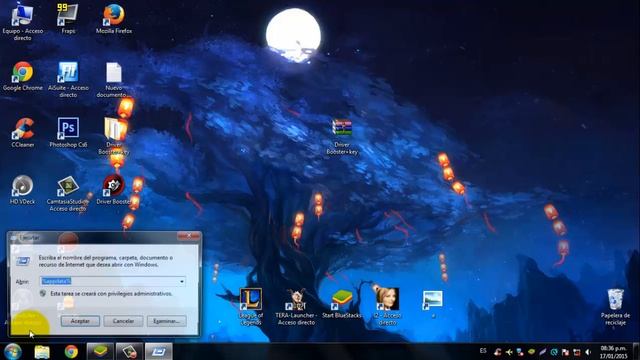Switch to the Ejecutar taskbar button

pyautogui.click(x=158, y=351)
